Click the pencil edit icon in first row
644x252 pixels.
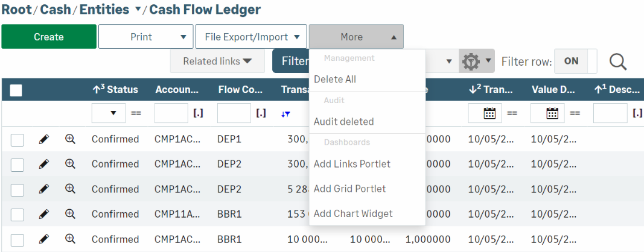point(43,139)
